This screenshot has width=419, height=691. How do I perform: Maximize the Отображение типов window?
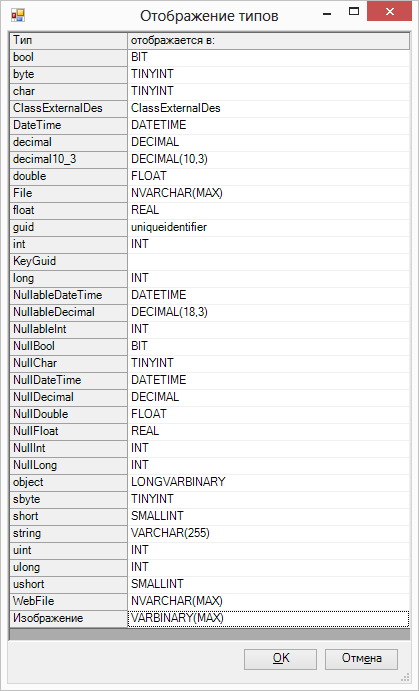click(354, 12)
